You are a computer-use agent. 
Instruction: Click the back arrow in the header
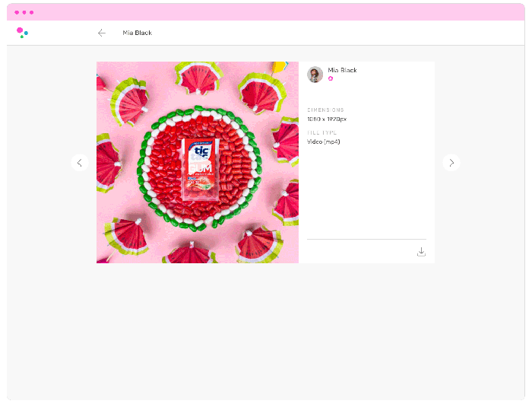click(102, 33)
